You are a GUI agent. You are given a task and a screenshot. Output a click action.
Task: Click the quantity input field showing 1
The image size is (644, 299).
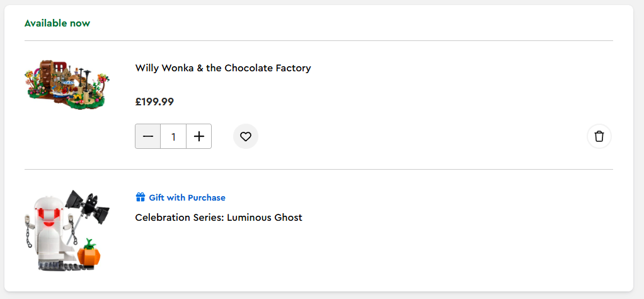173,136
